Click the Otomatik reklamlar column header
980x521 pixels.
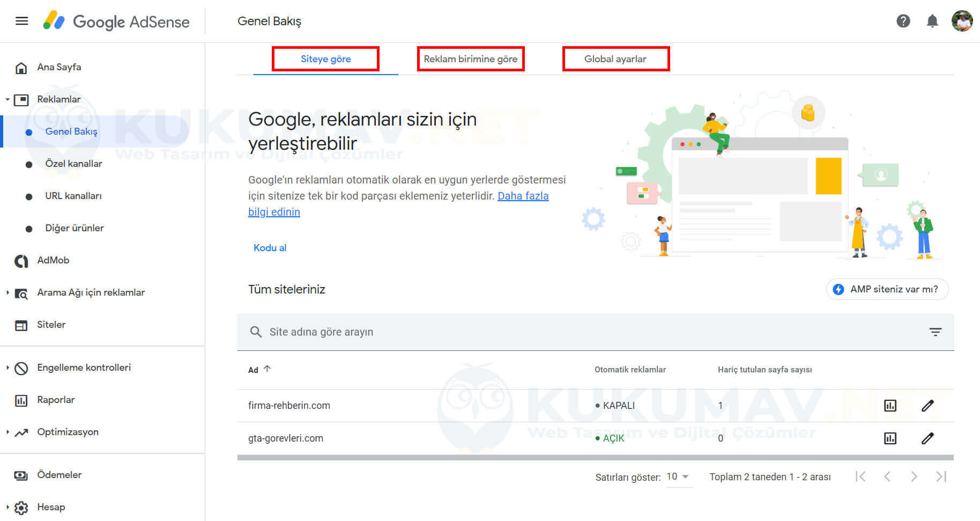coord(630,370)
